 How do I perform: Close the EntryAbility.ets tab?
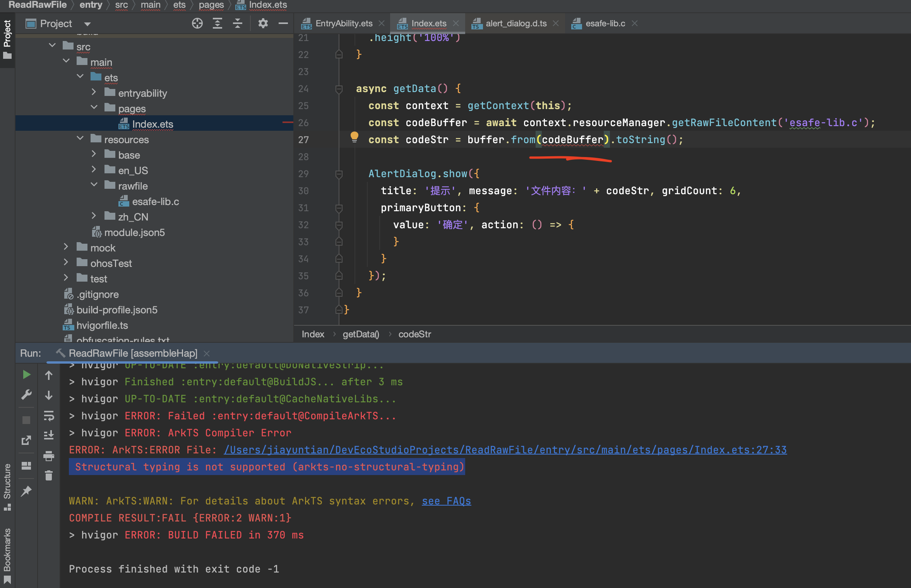point(382,23)
